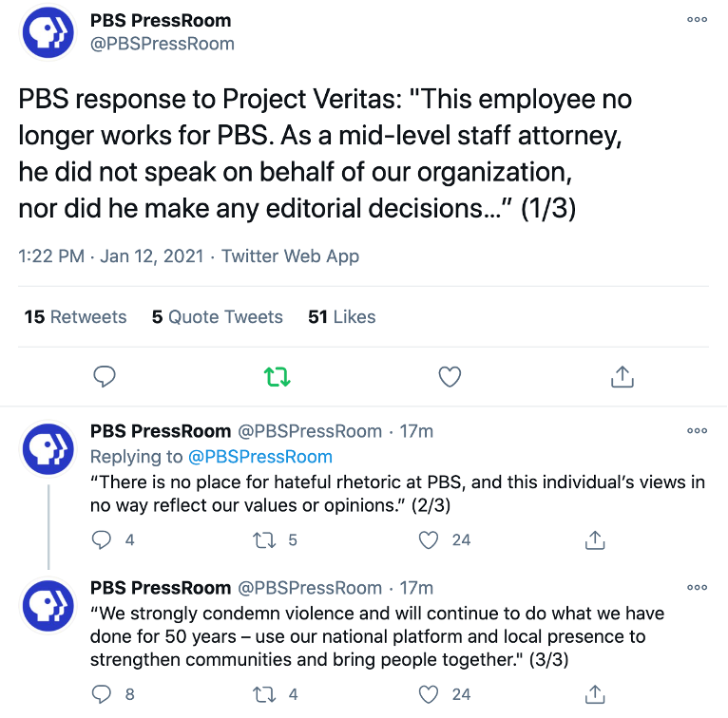Share the (3/3) reply tweet
728x718 pixels.
(595, 694)
